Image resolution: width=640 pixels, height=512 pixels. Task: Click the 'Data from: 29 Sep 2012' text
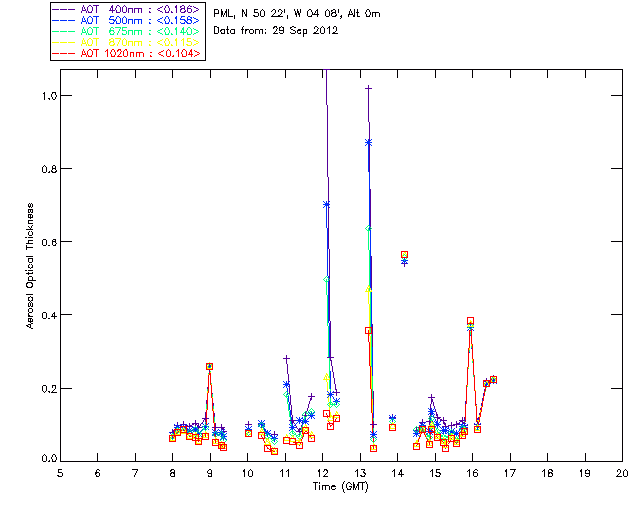(x=276, y=31)
